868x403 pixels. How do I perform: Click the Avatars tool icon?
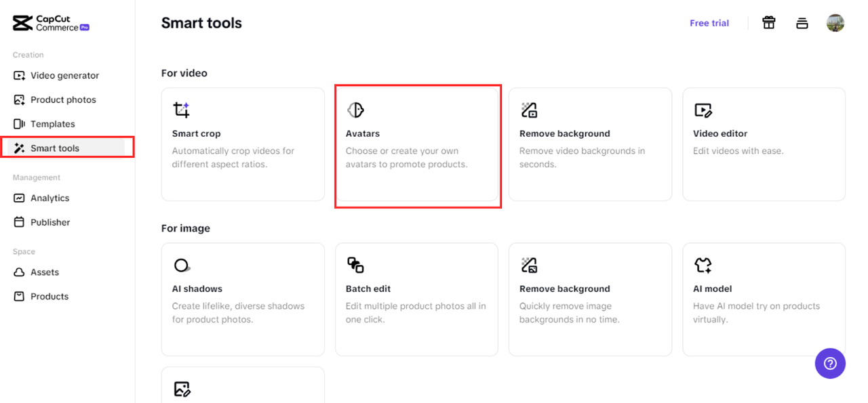pos(355,110)
